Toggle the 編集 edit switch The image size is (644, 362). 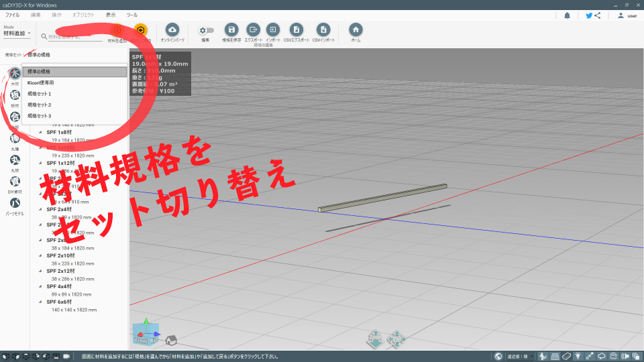coord(206,30)
